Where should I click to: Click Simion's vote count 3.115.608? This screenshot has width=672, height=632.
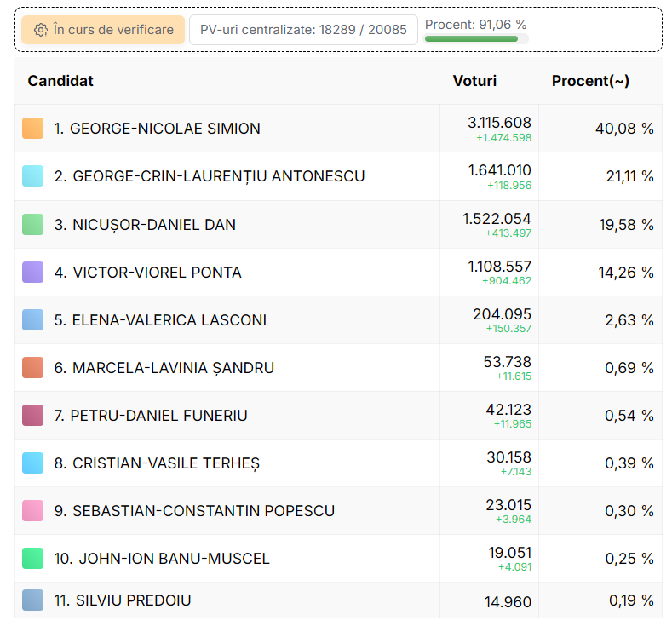[x=499, y=123]
